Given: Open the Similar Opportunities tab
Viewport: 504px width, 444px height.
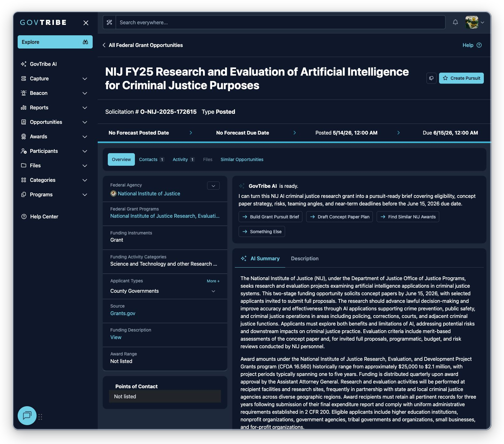Looking at the screenshot, I should (242, 159).
